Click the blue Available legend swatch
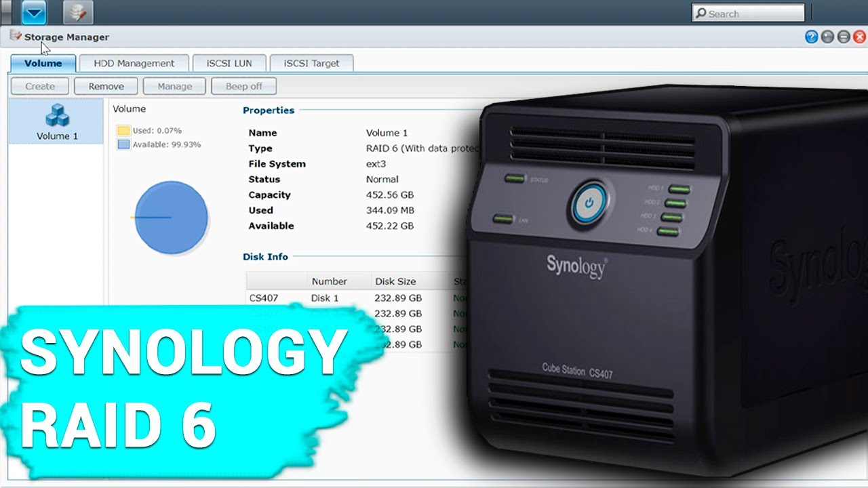This screenshot has width=868, height=488. click(x=123, y=144)
